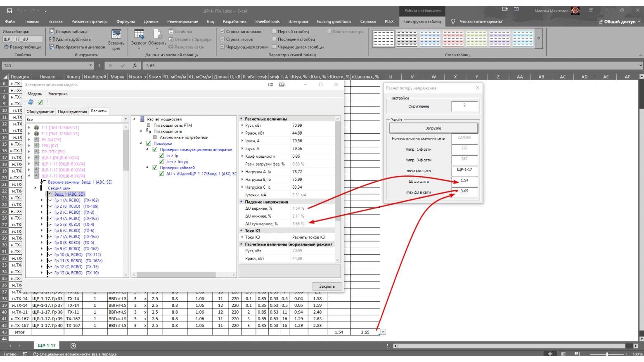This screenshot has height=362, width=644.
Task: Uncheck Чередующиеся строки banded rows
Action: click(223, 47)
